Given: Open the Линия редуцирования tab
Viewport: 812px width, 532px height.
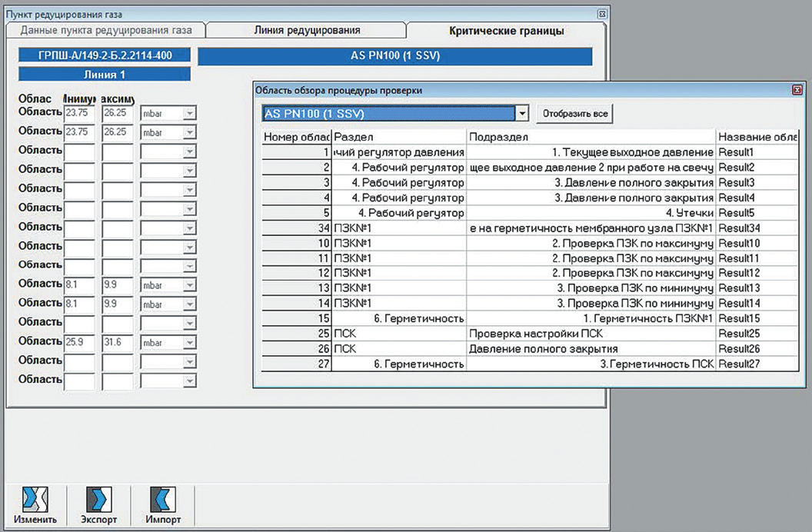Looking at the screenshot, I should click(307, 31).
